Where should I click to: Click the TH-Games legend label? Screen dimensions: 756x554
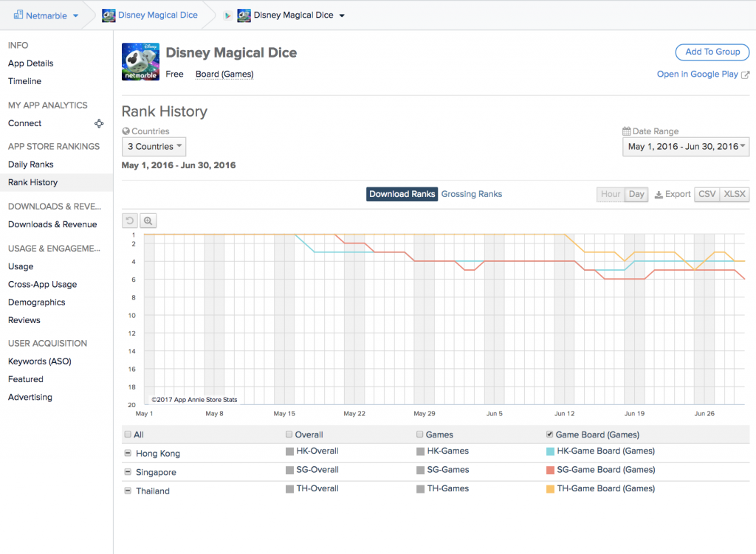448,488
